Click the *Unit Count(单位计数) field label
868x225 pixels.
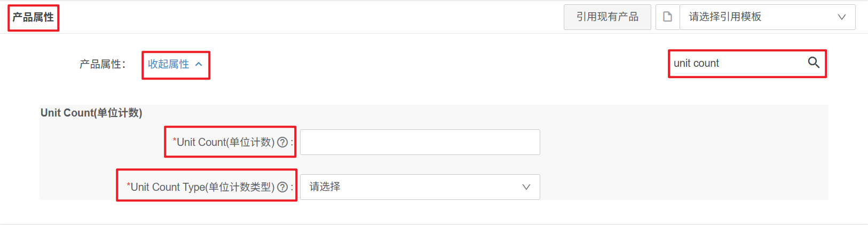point(225,142)
